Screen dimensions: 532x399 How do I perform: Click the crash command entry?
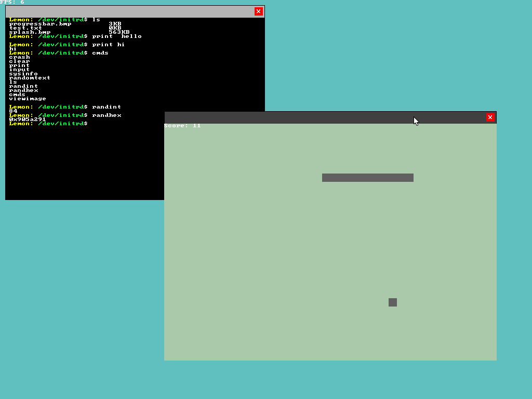click(19, 57)
